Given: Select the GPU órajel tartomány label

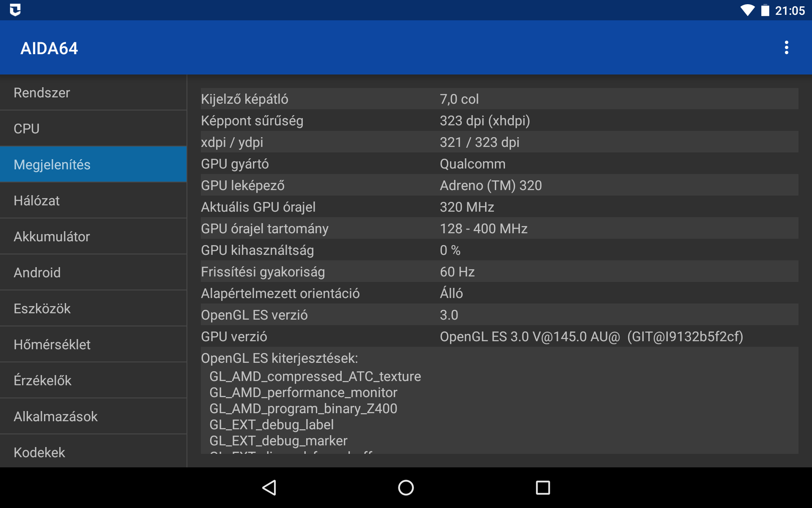Looking at the screenshot, I should [x=264, y=229].
